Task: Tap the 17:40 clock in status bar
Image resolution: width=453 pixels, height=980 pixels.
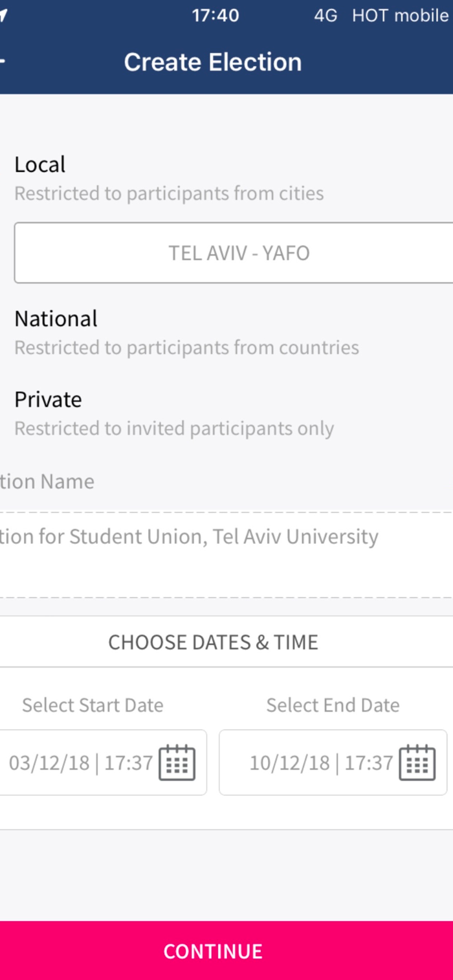Action: 215,16
